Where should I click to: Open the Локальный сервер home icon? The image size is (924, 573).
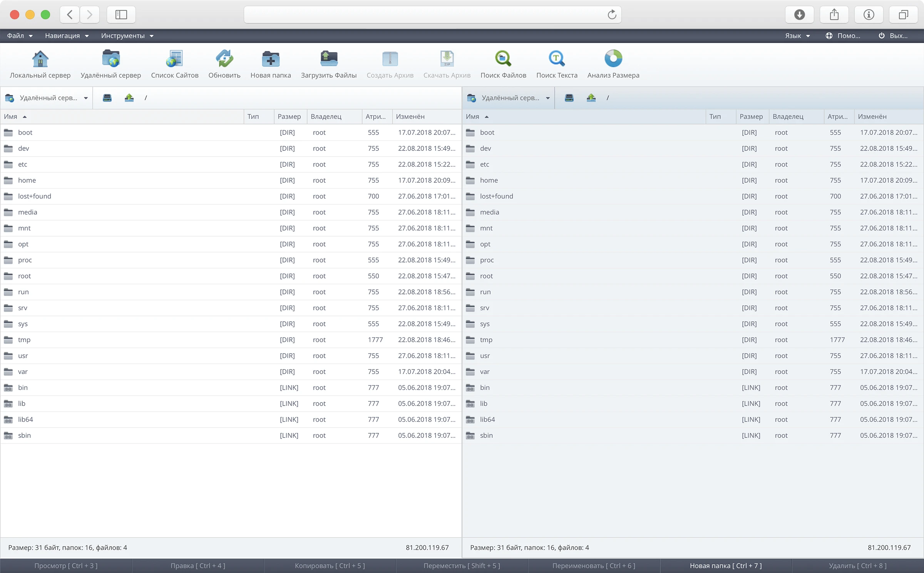point(40,59)
